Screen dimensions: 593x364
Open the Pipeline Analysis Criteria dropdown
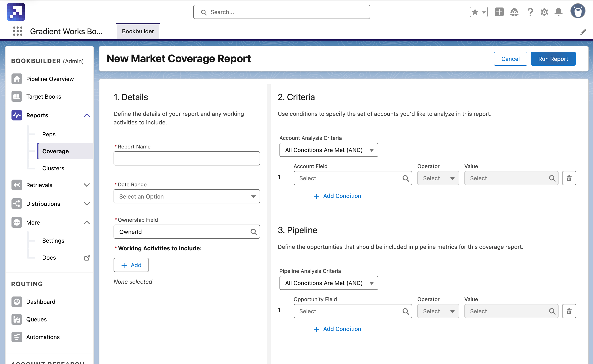point(328,283)
